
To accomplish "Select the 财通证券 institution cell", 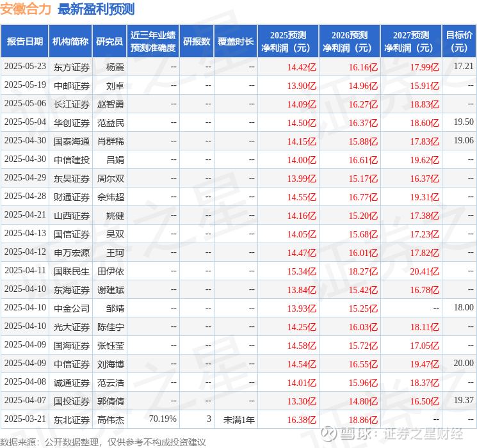I will (72, 197).
